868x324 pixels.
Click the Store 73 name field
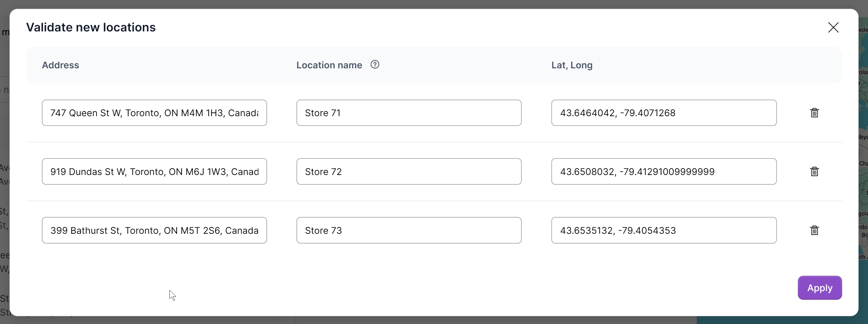tap(409, 231)
